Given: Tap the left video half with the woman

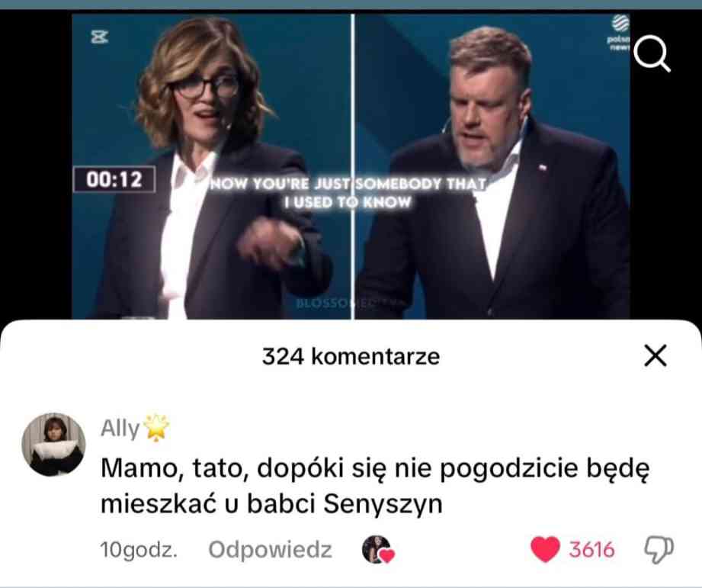Looking at the screenshot, I should coord(211,166).
